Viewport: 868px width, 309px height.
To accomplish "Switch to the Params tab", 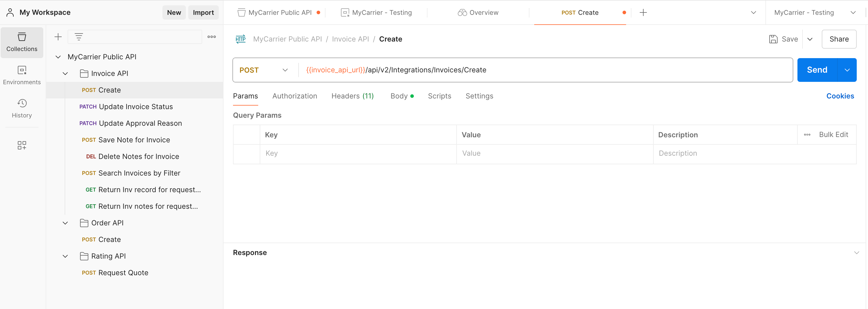I will point(245,96).
